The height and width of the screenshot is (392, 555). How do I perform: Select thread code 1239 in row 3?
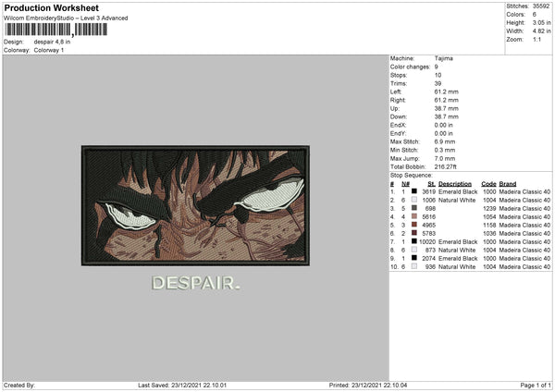click(490, 209)
